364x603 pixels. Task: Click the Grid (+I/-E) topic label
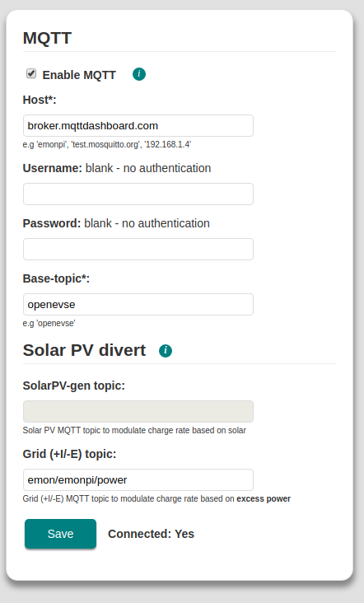[69, 454]
